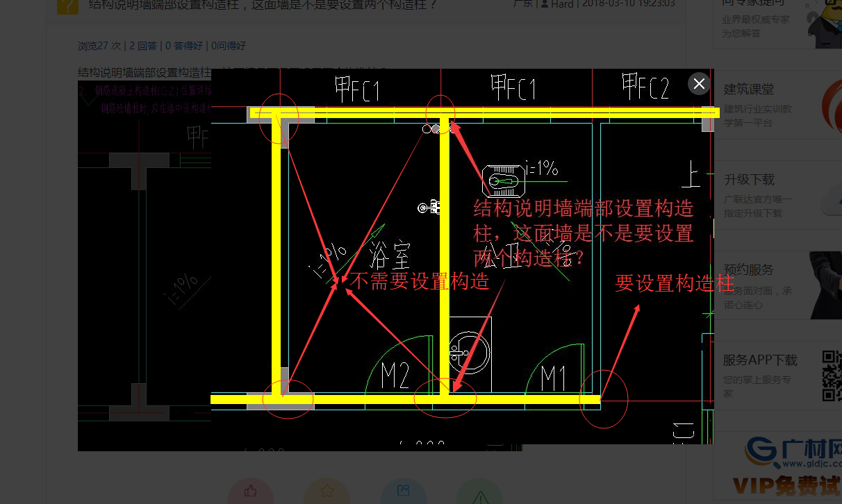Click the question title about 构造柱
Screen dimensions: 842x504
point(263,5)
